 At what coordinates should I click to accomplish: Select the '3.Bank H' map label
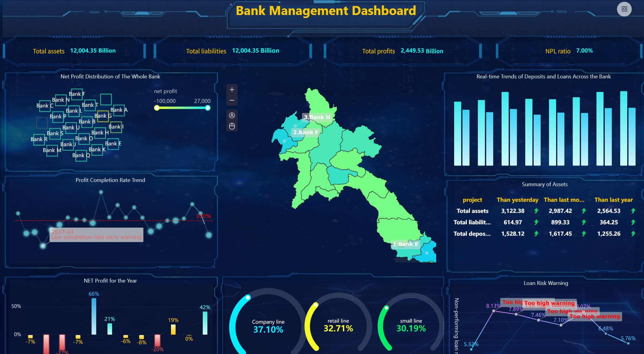pos(317,117)
